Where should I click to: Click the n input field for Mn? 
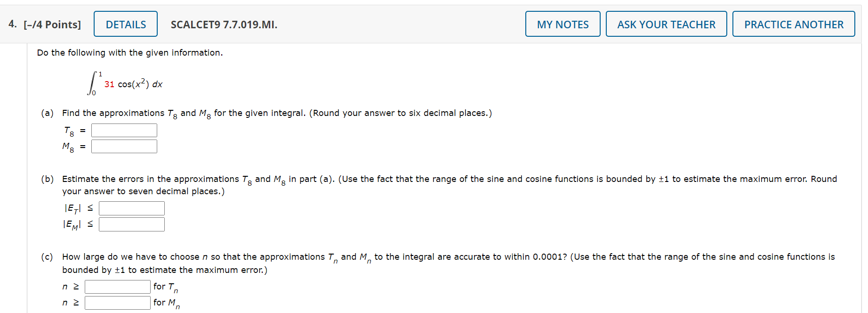(x=117, y=303)
